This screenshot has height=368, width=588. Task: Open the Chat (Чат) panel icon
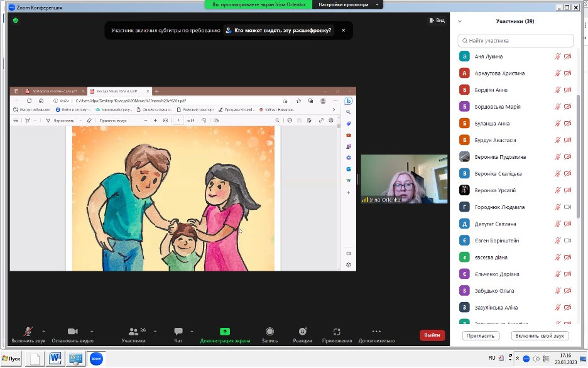(x=178, y=332)
